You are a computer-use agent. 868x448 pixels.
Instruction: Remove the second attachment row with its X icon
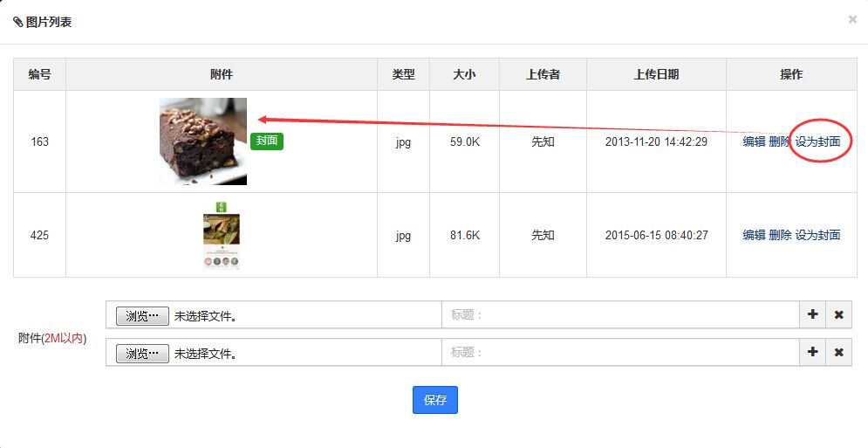point(838,352)
